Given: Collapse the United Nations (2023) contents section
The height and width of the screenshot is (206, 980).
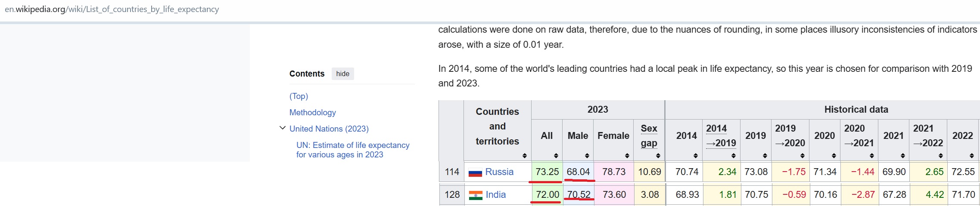Looking at the screenshot, I should [x=283, y=128].
